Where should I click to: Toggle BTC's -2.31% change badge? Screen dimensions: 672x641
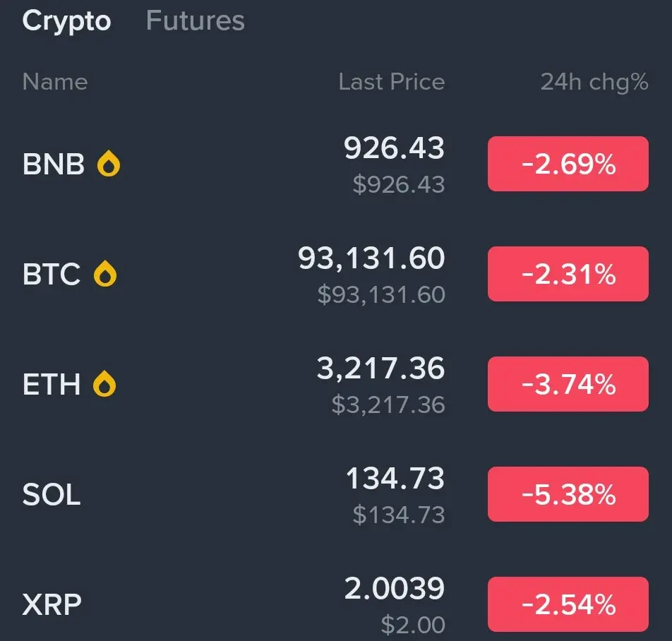(568, 275)
